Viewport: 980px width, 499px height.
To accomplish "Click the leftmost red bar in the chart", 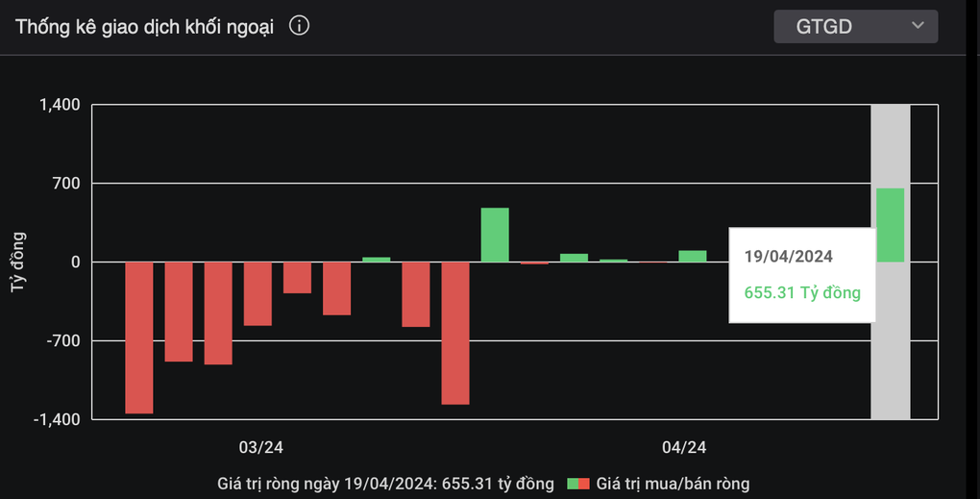I will (x=139, y=337).
